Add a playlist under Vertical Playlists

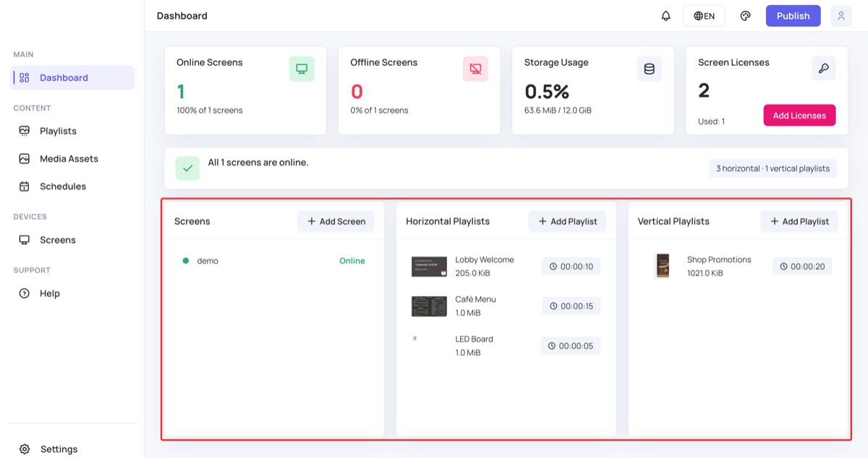tap(799, 221)
